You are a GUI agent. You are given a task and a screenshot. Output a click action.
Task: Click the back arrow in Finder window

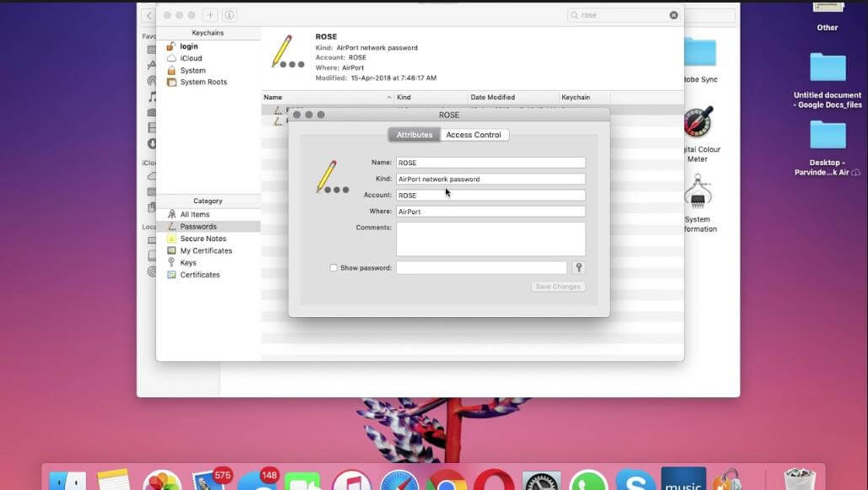pyautogui.click(x=148, y=15)
